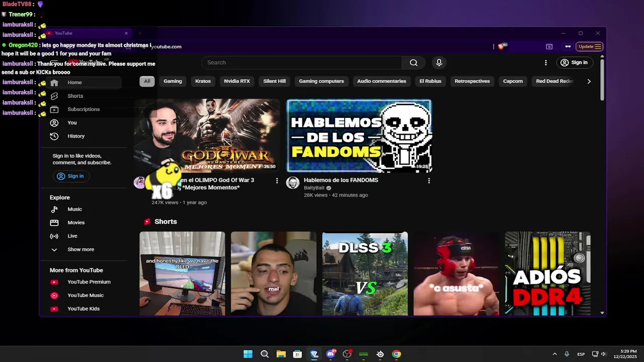Select the All filter chip
The width and height of the screenshot is (644, 362).
(x=147, y=81)
